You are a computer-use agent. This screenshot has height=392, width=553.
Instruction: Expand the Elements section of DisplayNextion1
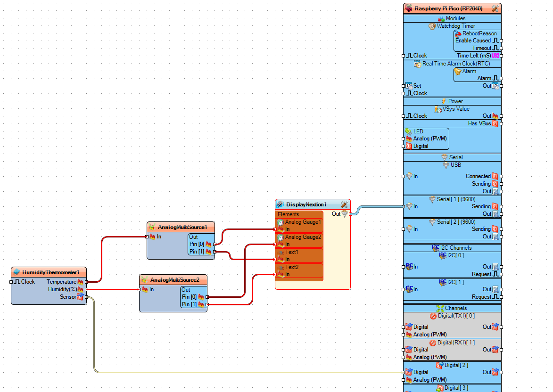point(288,214)
